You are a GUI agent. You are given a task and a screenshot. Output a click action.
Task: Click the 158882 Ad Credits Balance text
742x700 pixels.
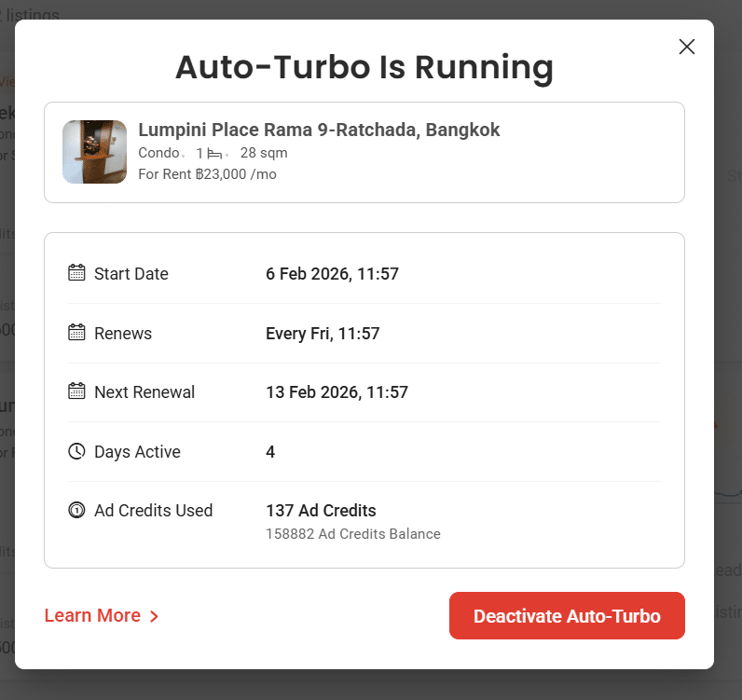pos(353,534)
